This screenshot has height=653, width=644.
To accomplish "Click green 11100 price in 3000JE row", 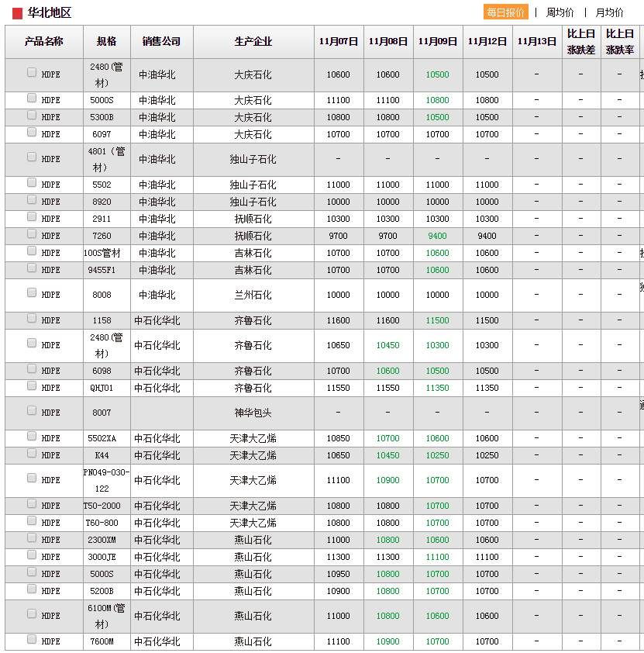I will tap(438, 557).
